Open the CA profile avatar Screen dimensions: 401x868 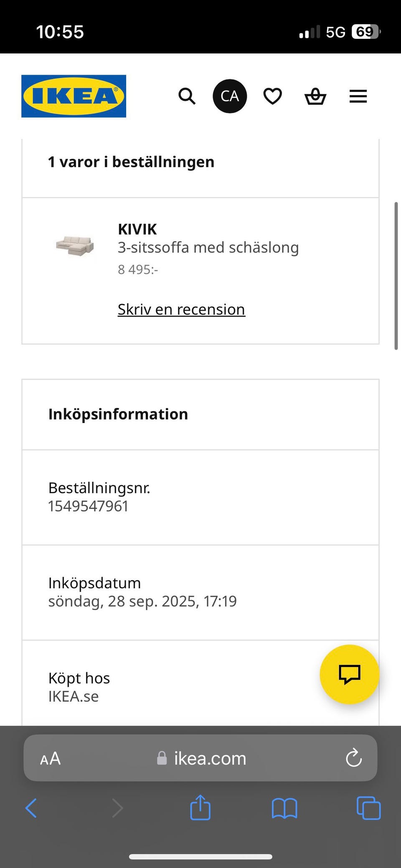230,96
